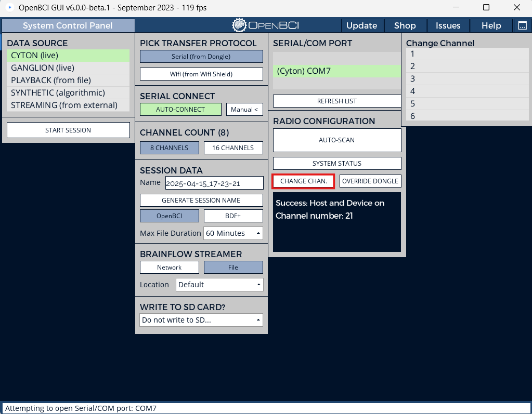
Task: Select STREAMING (from external) data source
Action: [x=68, y=105]
